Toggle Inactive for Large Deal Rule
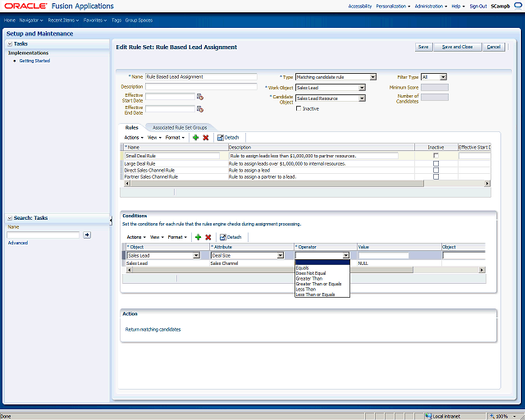 click(436, 164)
